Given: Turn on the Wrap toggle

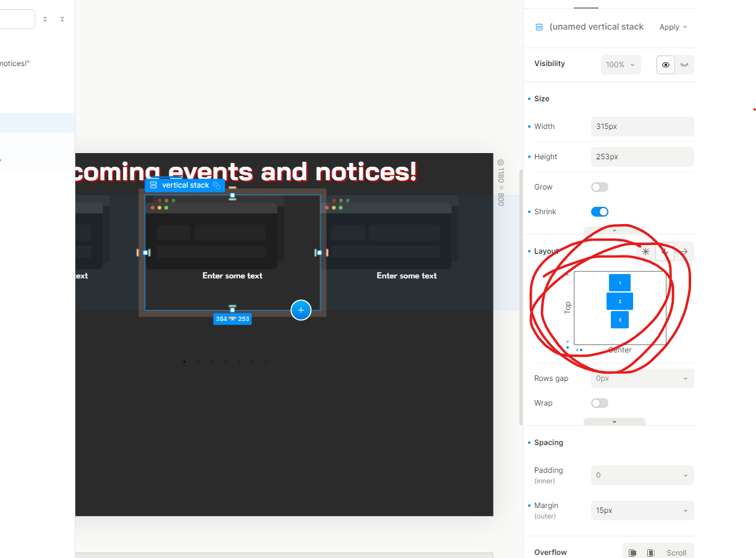Looking at the screenshot, I should [x=599, y=403].
